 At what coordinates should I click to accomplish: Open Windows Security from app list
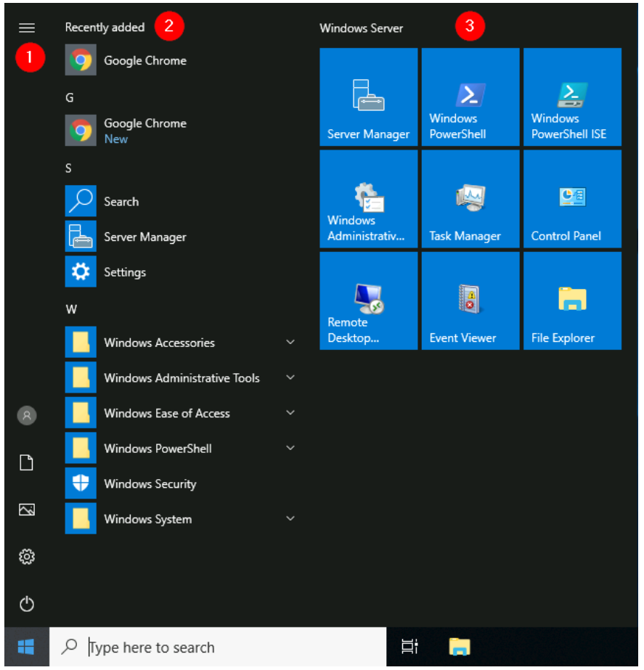pos(150,484)
